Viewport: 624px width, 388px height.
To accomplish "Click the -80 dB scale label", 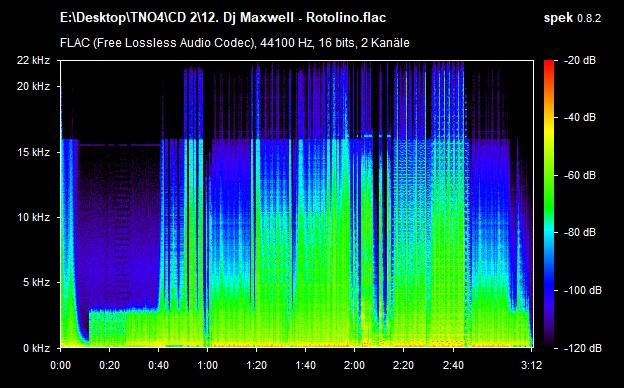I will (580, 232).
